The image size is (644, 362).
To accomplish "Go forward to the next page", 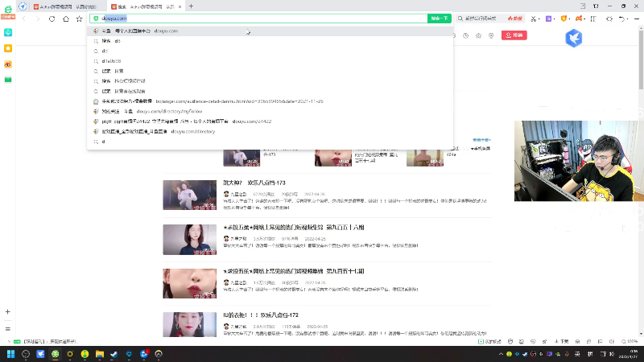I will pos(37,19).
